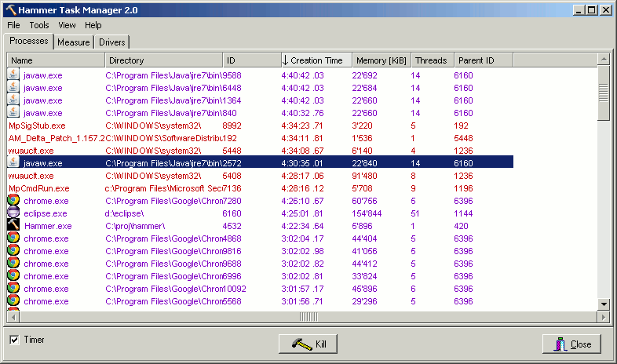Viewport: 617px width, 364px height.
Task: Open the Help menu
Action: (93, 25)
